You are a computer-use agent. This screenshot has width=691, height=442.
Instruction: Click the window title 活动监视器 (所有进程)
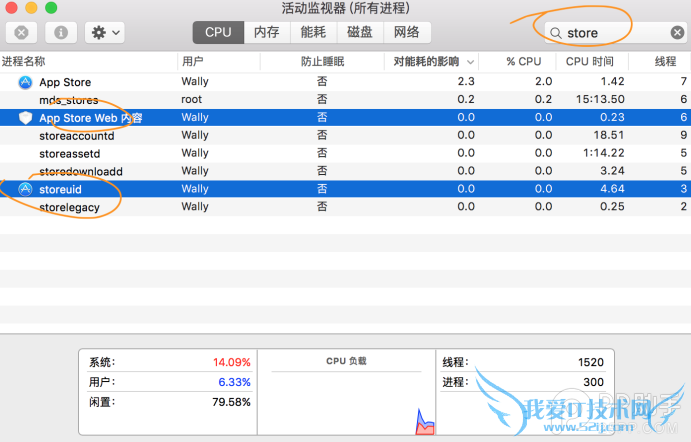346,8
